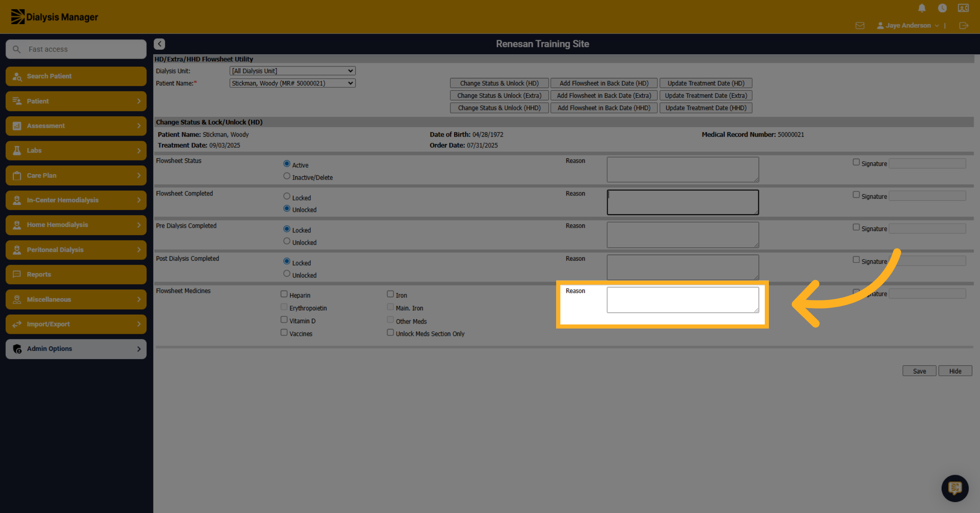
Task: Open the Jaye Anderson user menu
Action: pos(908,26)
